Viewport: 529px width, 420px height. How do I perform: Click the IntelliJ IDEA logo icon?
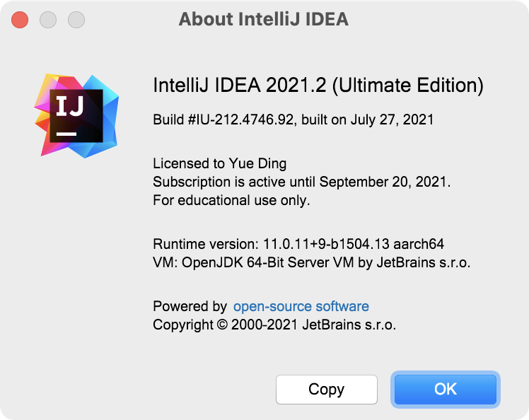[77, 115]
